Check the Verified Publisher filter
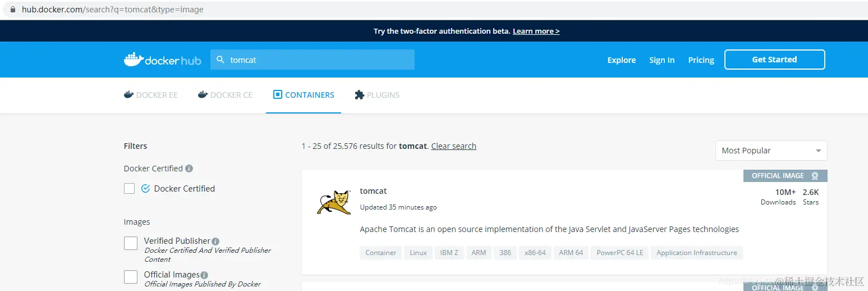This screenshot has width=868, height=291. pyautogui.click(x=131, y=243)
